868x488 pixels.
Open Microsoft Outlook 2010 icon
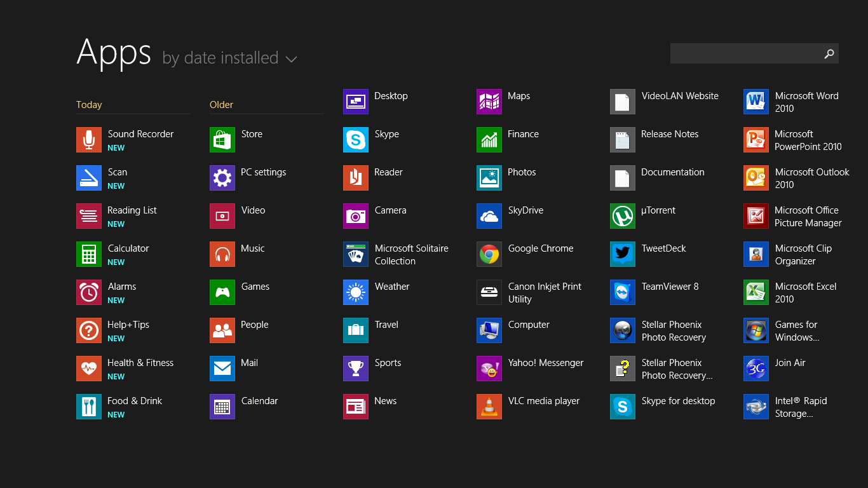756,178
